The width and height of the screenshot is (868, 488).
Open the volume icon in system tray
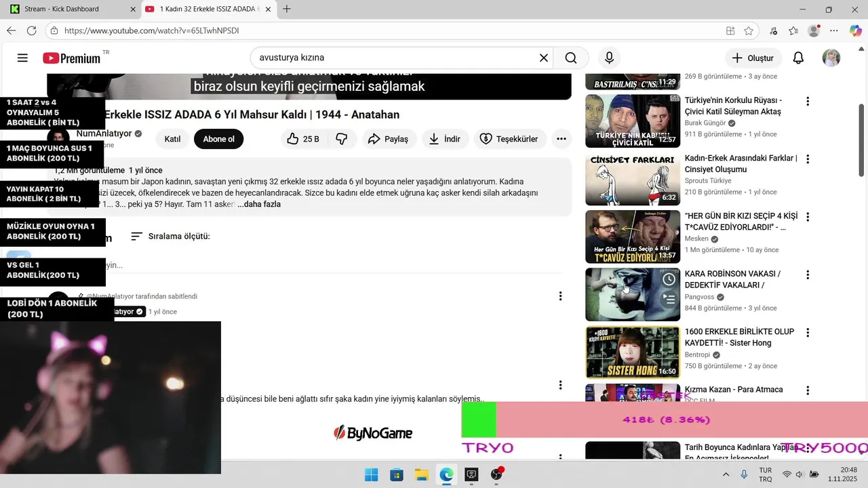[799, 475]
